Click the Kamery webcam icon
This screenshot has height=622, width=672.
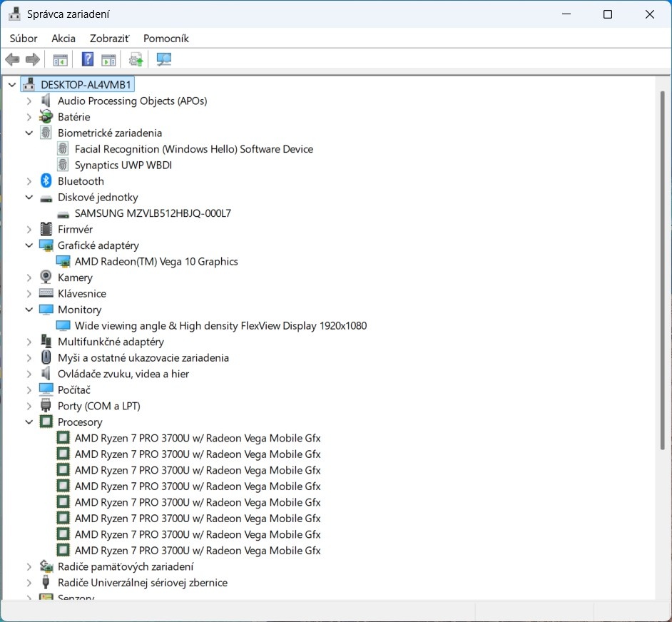coord(46,277)
